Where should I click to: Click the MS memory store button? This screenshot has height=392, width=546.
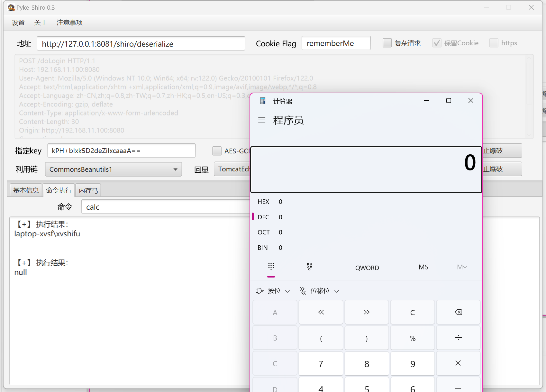coord(423,267)
